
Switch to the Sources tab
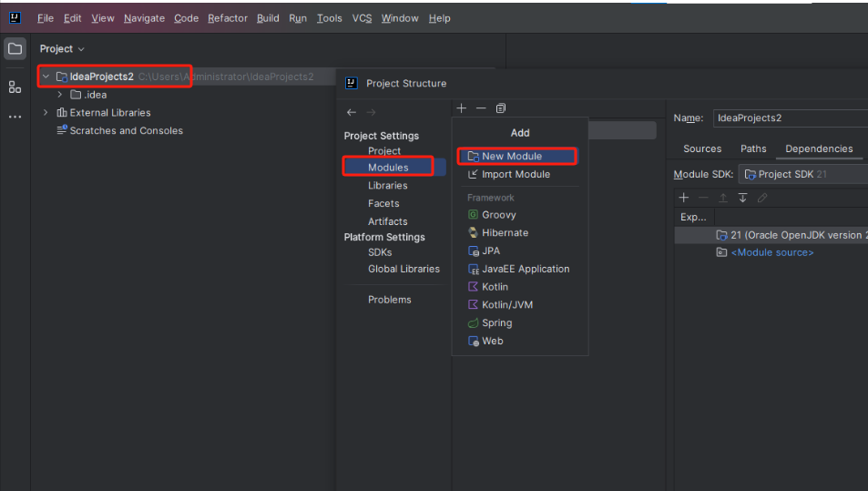tap(702, 148)
